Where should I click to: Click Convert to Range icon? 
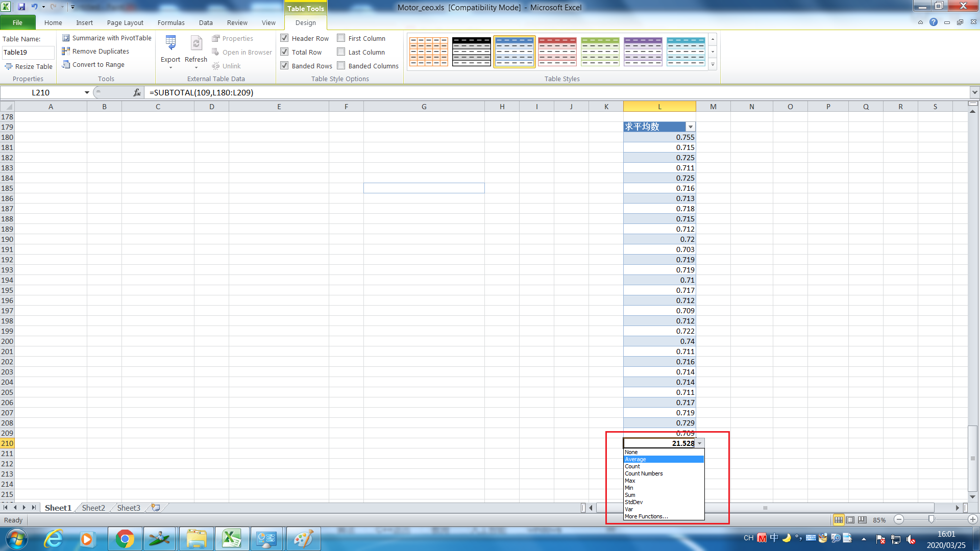66,65
